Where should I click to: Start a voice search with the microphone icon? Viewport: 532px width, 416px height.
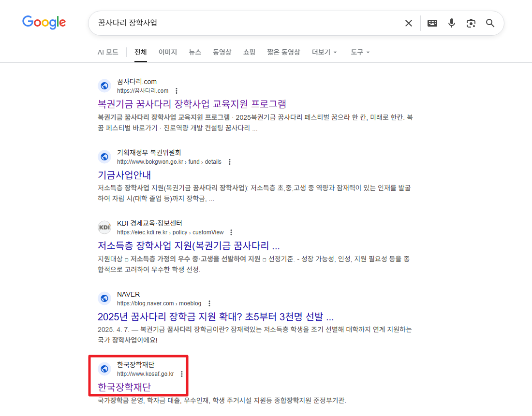click(451, 23)
